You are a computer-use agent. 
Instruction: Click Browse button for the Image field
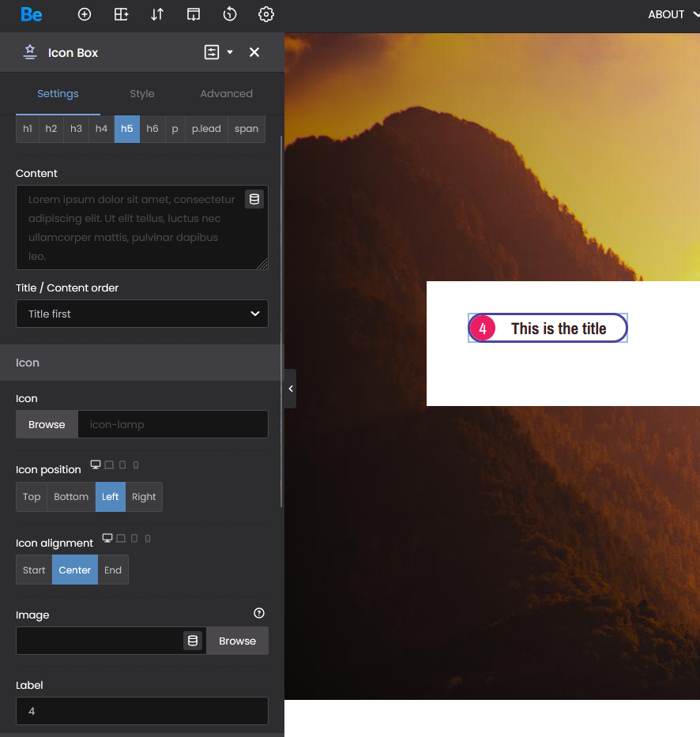tap(237, 641)
